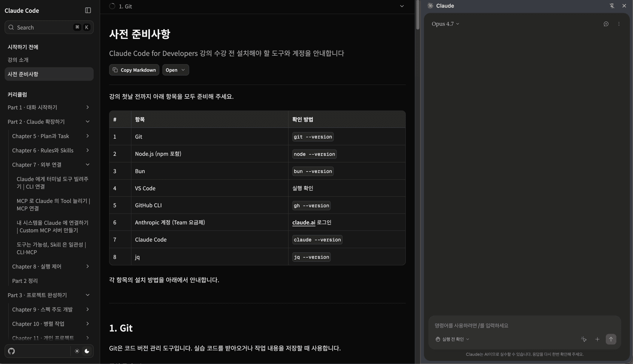
Task: Click the gh --version code cell
Action: pos(311,206)
